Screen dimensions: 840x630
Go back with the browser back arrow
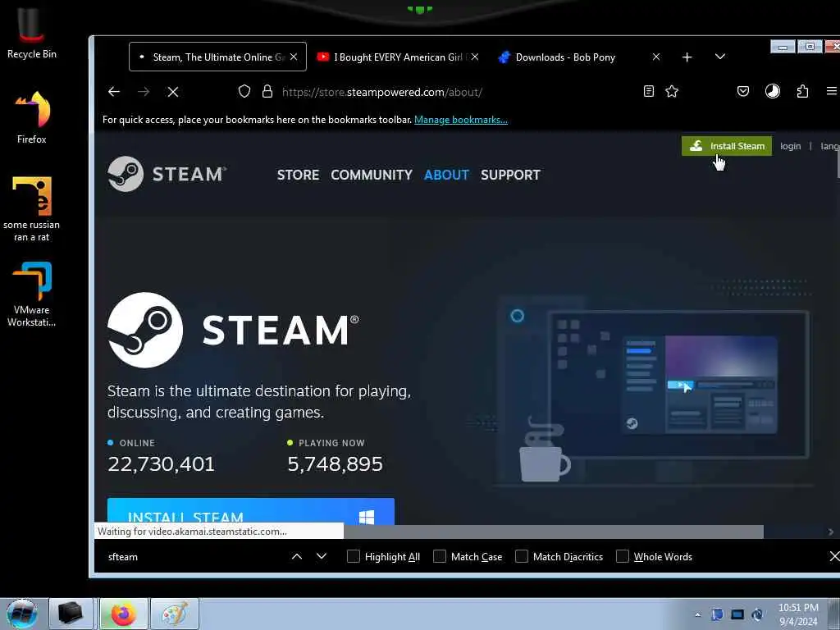(x=113, y=92)
